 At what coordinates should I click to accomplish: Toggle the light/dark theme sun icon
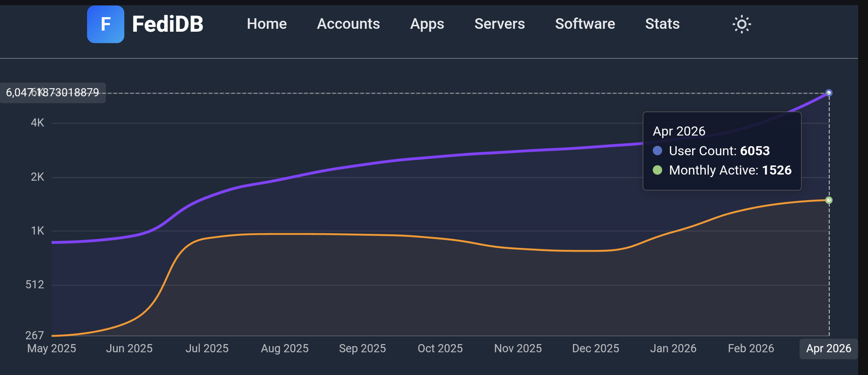tap(741, 24)
